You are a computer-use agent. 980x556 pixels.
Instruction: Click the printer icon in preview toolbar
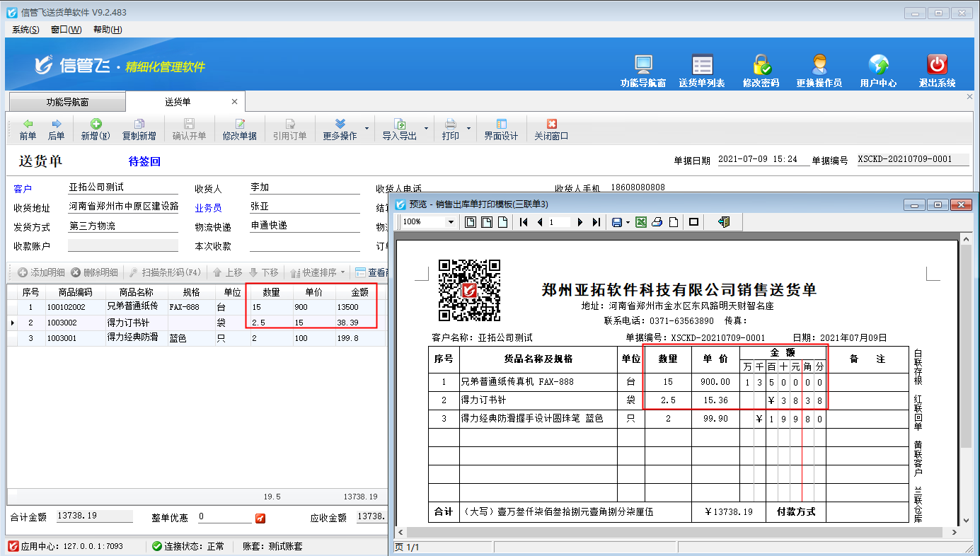coord(657,222)
